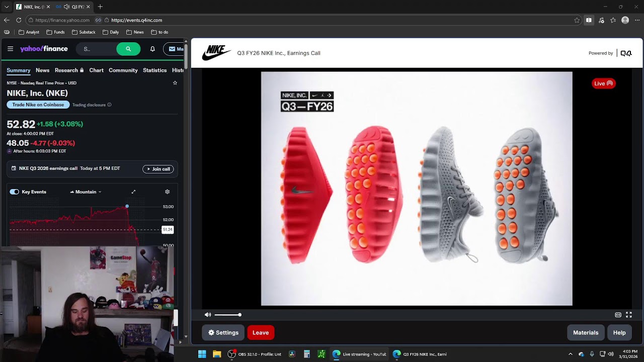Open the Substack bookmarks folder
The width and height of the screenshot is (644, 362).
[x=84, y=32]
